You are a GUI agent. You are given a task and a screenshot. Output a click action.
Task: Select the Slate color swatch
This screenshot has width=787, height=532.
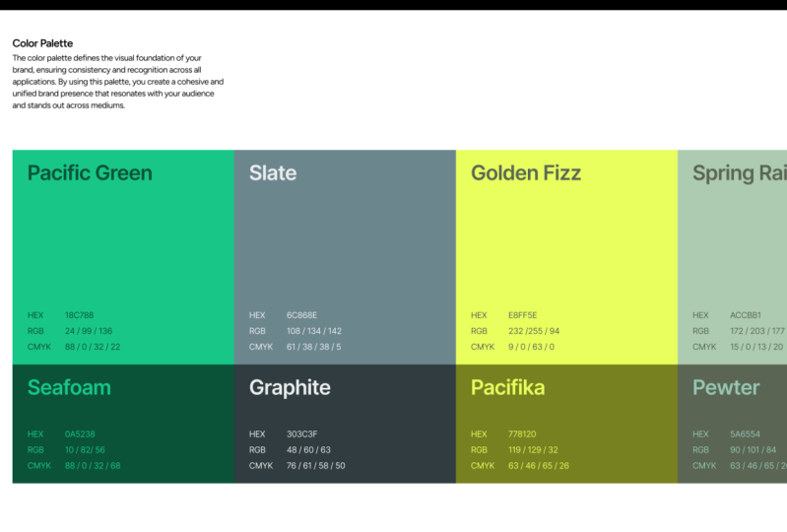coord(346,257)
